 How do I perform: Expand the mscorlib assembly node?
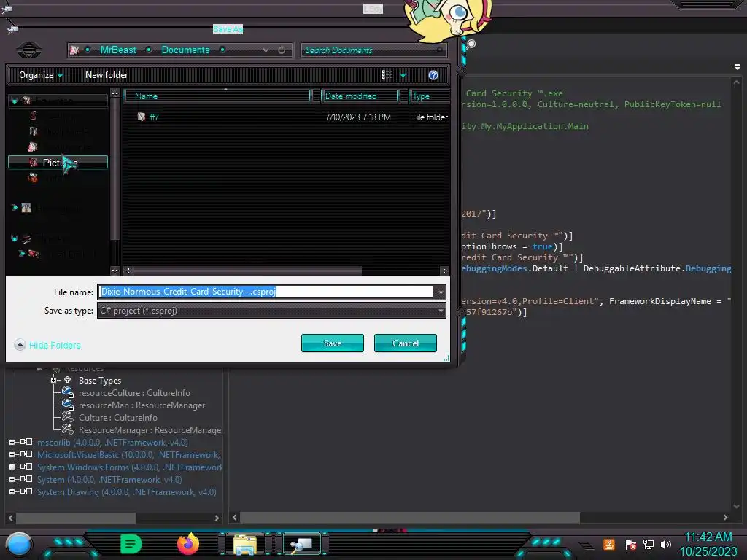(12, 443)
